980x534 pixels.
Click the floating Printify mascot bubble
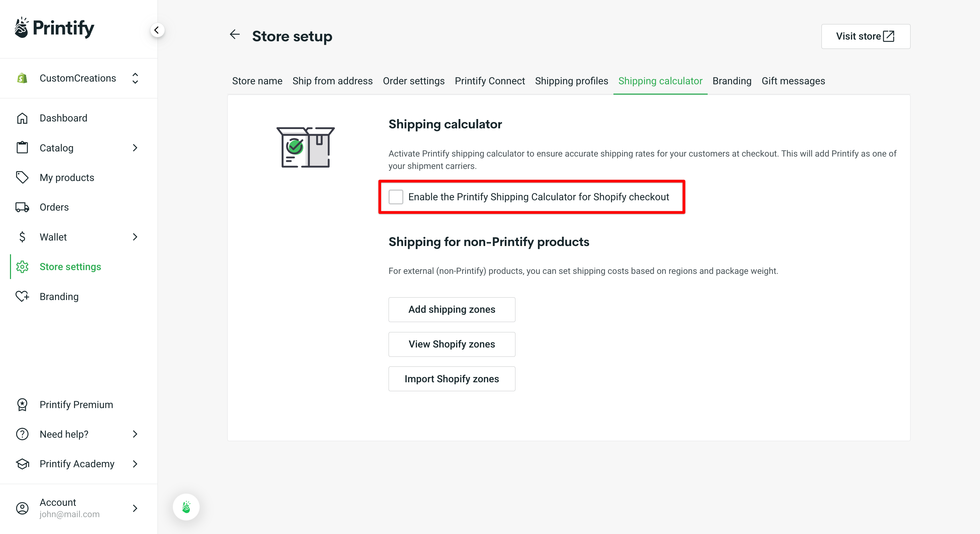(186, 507)
